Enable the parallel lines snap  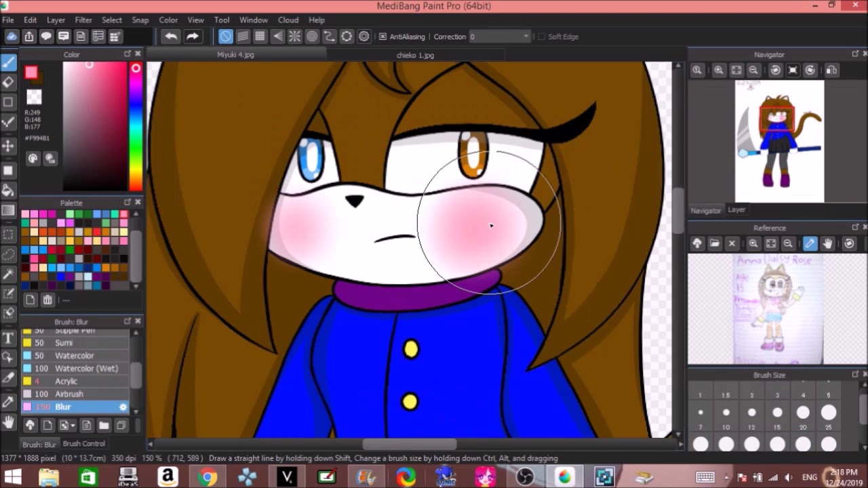[242, 37]
